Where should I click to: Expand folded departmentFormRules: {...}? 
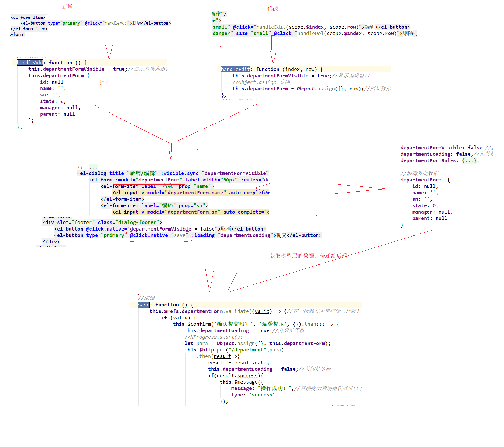tap(440, 160)
